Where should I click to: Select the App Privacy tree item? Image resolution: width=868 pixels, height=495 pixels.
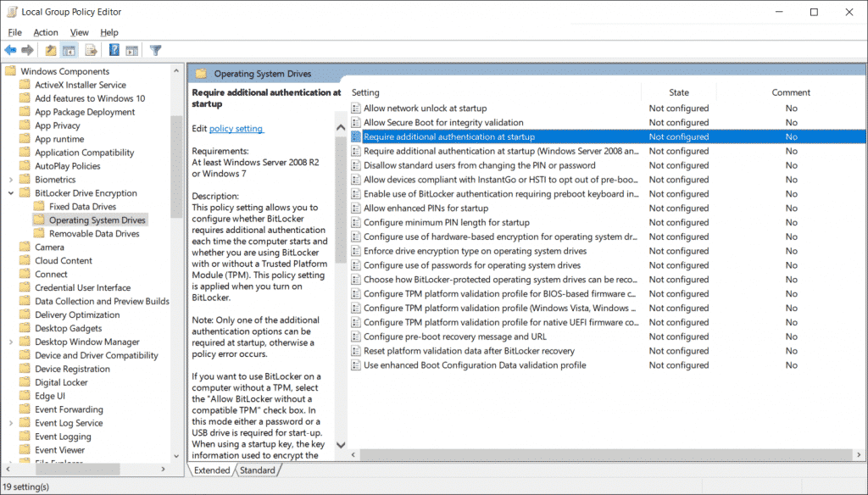57,125
